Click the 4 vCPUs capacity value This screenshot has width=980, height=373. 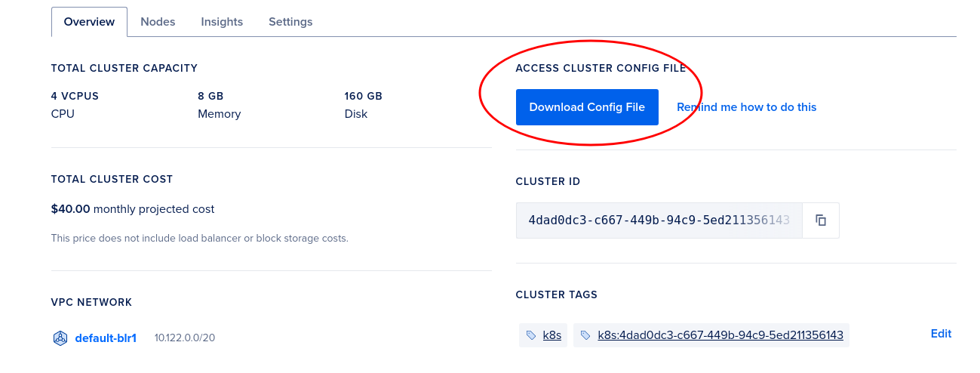tap(75, 97)
